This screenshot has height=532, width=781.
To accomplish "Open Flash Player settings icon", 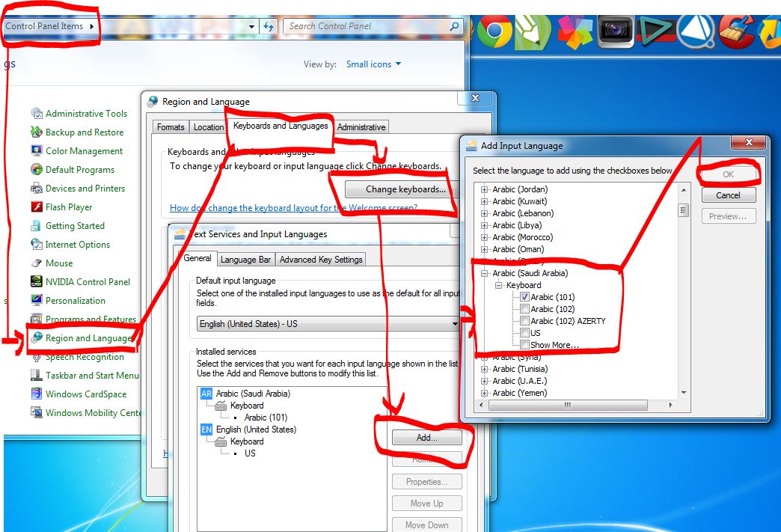I will click(x=69, y=207).
